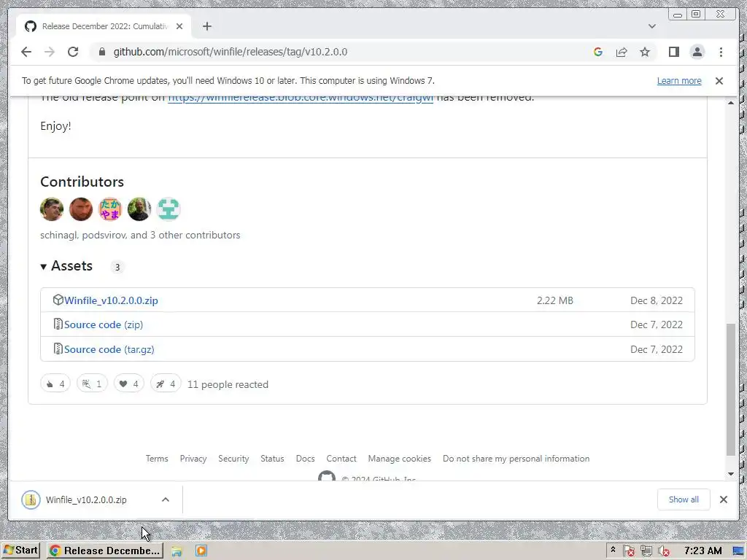Click Do not share my personal information
This screenshot has height=560, width=747.
pos(516,459)
